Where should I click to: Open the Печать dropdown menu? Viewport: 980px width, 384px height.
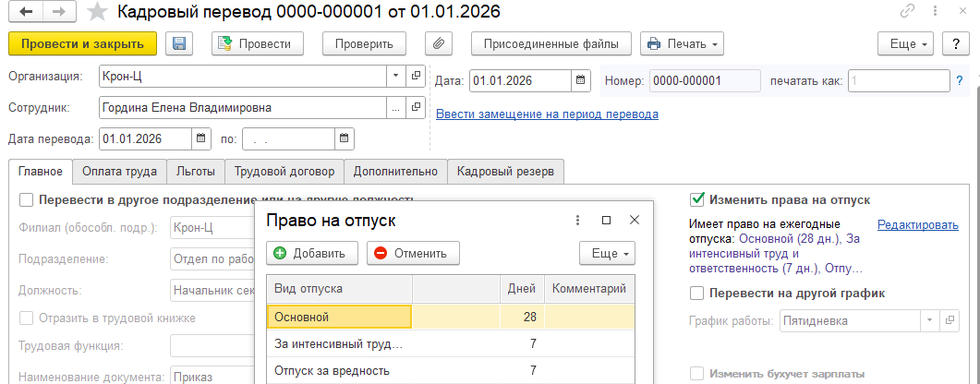pyautogui.click(x=682, y=43)
